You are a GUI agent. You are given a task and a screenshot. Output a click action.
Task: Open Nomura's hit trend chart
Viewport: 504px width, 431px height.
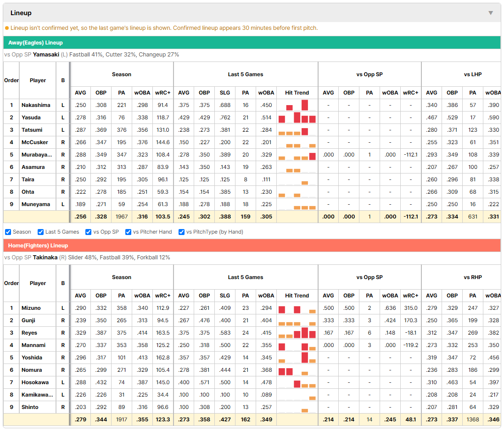[x=297, y=370]
